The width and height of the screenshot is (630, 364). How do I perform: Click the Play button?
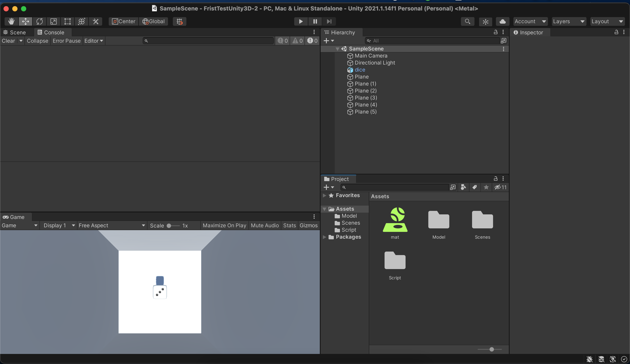pyautogui.click(x=301, y=21)
